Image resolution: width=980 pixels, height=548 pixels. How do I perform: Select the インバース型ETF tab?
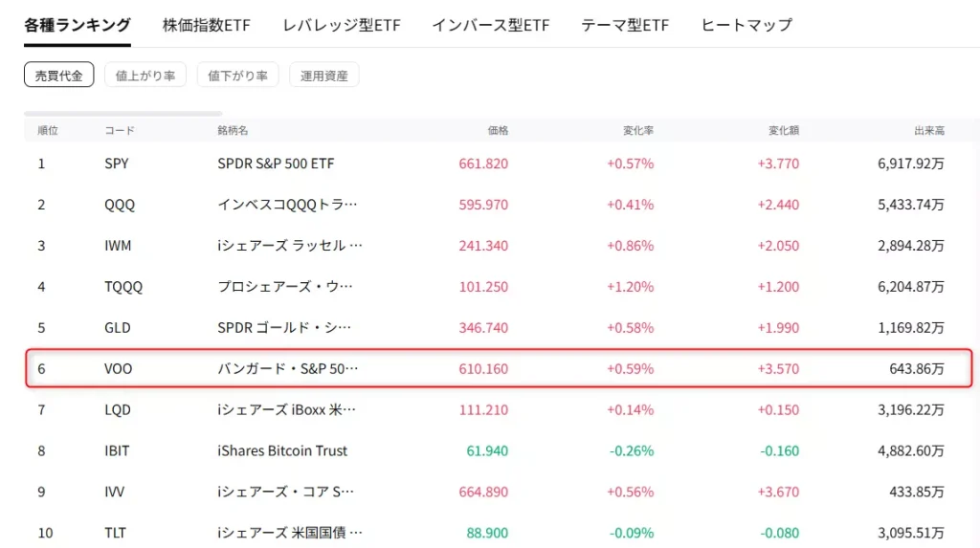tap(490, 25)
